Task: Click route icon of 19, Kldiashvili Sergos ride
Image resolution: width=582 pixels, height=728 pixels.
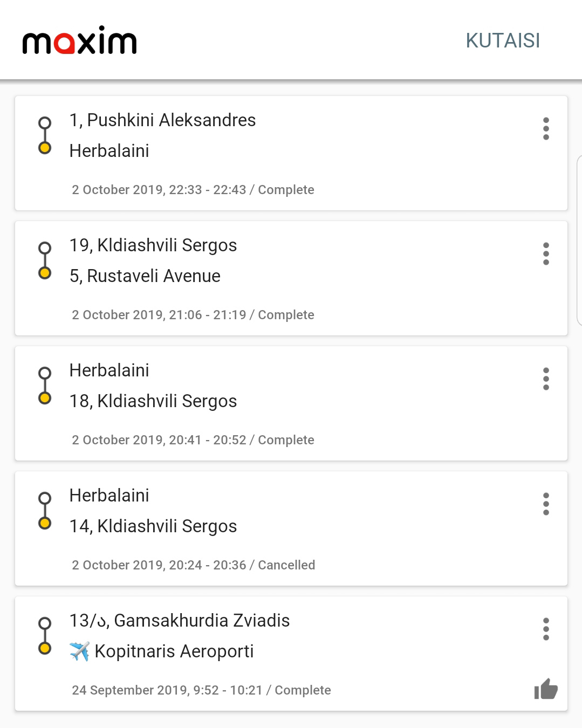Action: (45, 260)
